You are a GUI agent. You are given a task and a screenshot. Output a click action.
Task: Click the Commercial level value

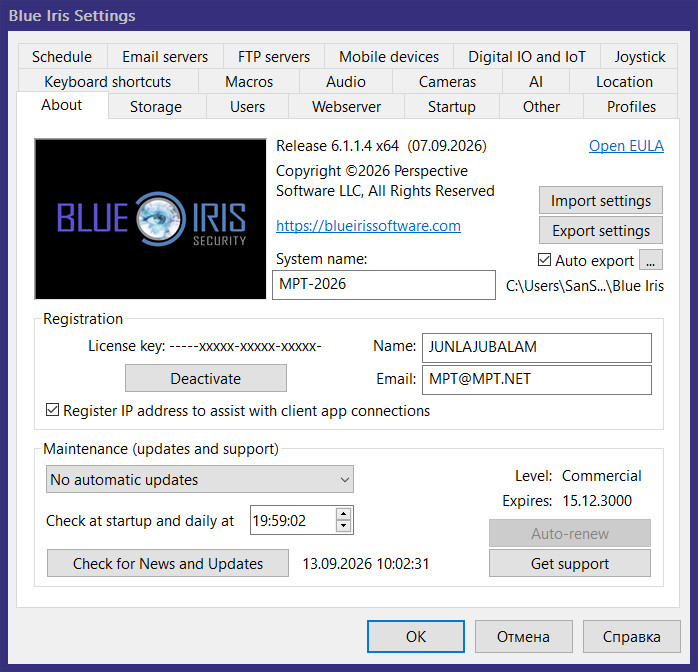[601, 476]
